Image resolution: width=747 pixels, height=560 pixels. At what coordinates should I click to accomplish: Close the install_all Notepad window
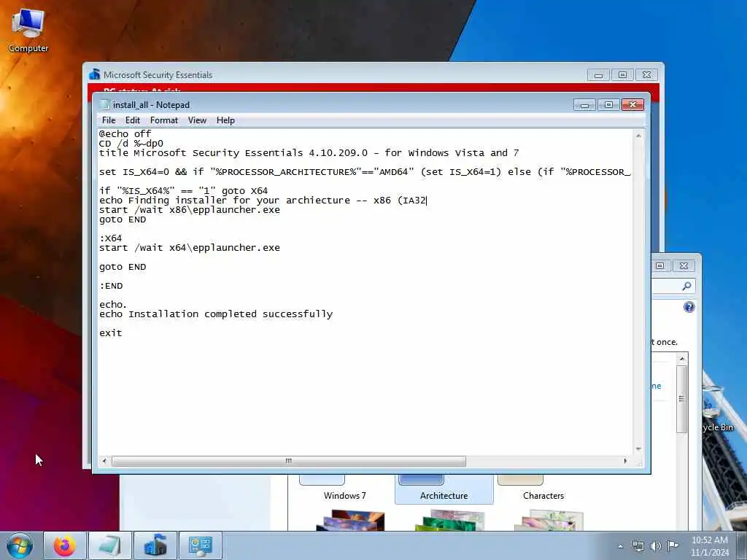click(x=632, y=105)
